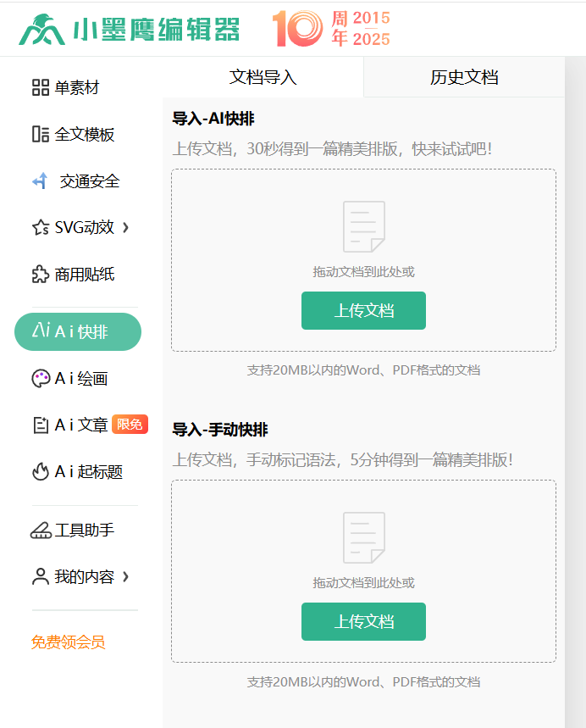
Task: Click the 工具助手 label
Action: (x=85, y=531)
